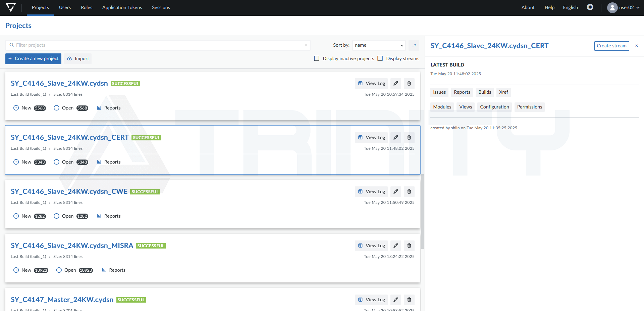The image size is (644, 311).
Task: Close the project details side panel
Action: pyautogui.click(x=636, y=46)
